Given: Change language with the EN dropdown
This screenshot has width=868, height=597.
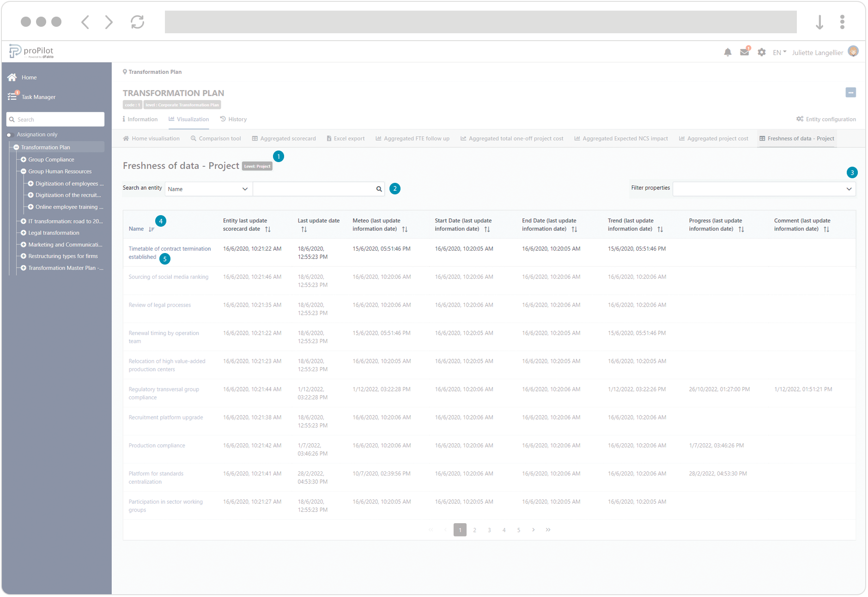Looking at the screenshot, I should coord(779,53).
